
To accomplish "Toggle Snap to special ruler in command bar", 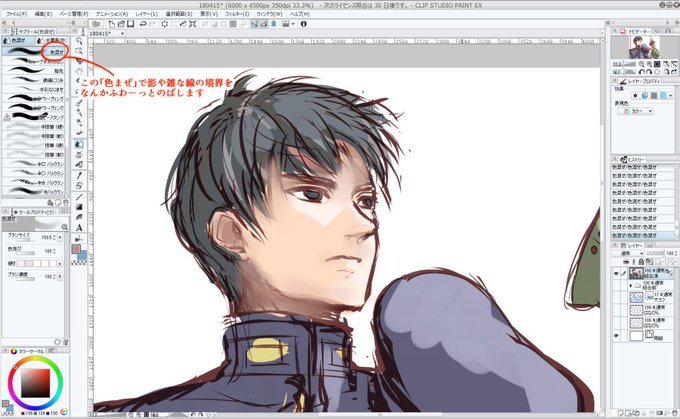I will pos(264,24).
